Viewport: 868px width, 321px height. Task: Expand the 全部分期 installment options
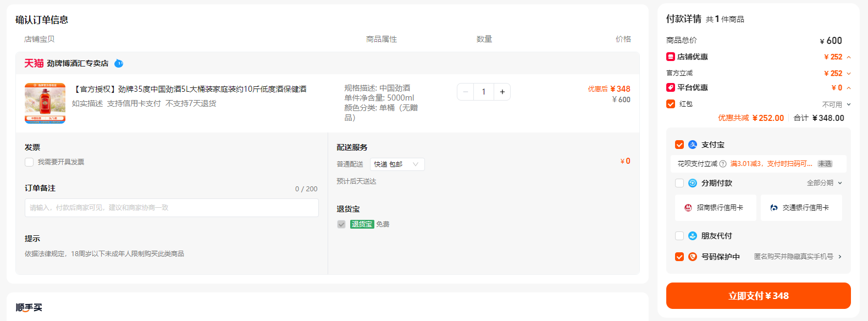(825, 183)
